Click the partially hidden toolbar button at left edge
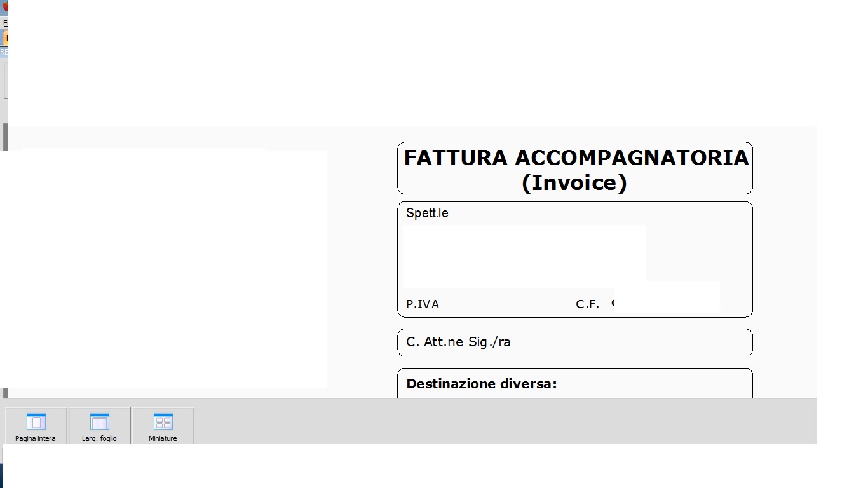Screen dimensions: 868x488 pyautogui.click(x=5, y=81)
